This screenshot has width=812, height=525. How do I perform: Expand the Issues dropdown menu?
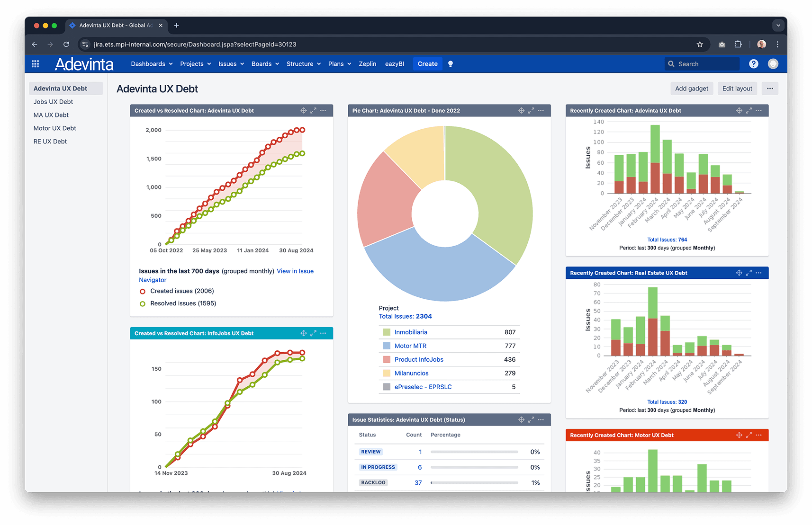[x=231, y=64]
